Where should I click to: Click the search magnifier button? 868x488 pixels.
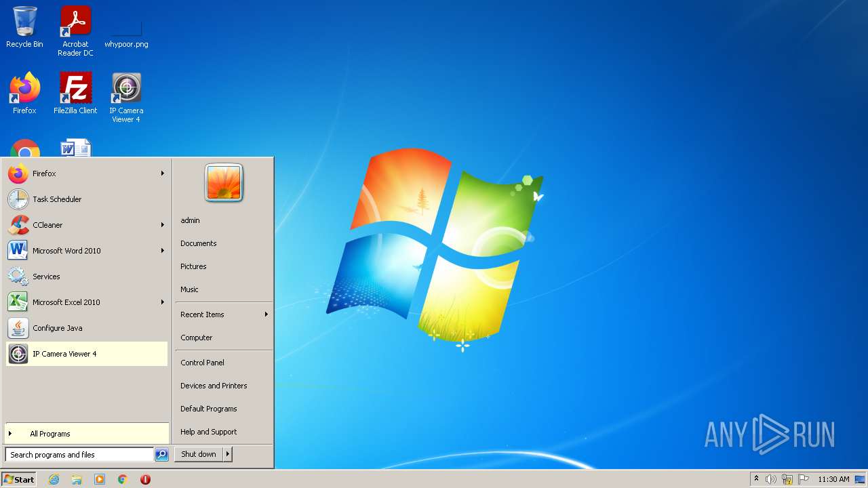click(161, 455)
